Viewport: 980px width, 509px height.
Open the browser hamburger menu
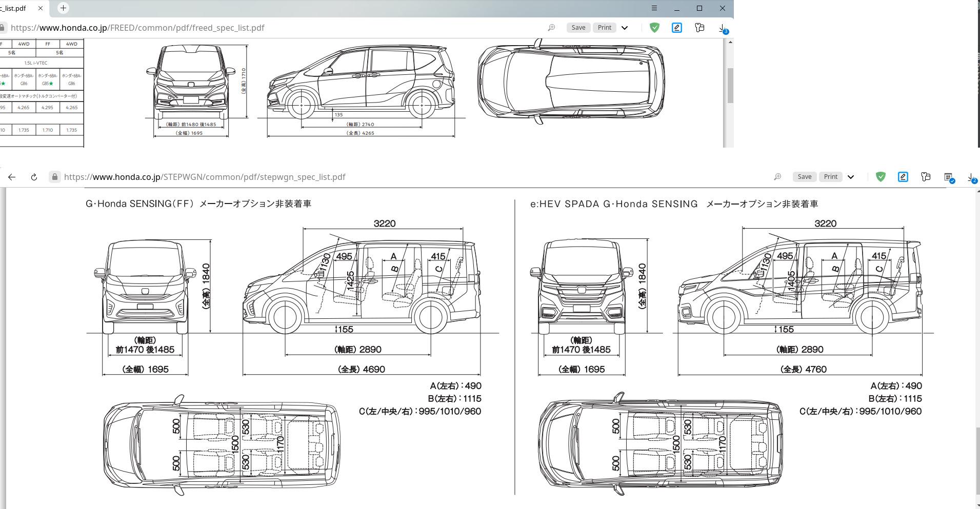pos(654,8)
